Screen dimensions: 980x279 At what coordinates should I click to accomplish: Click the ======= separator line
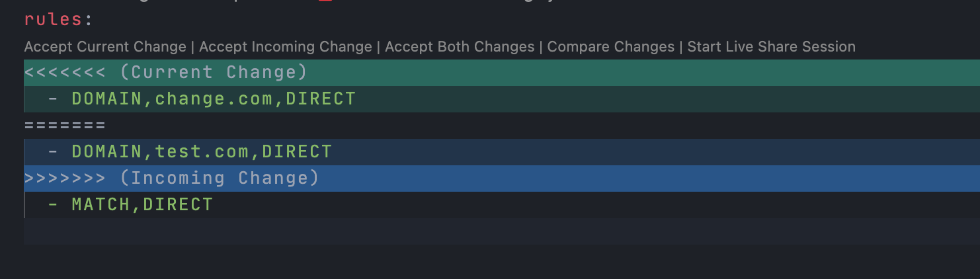click(65, 126)
